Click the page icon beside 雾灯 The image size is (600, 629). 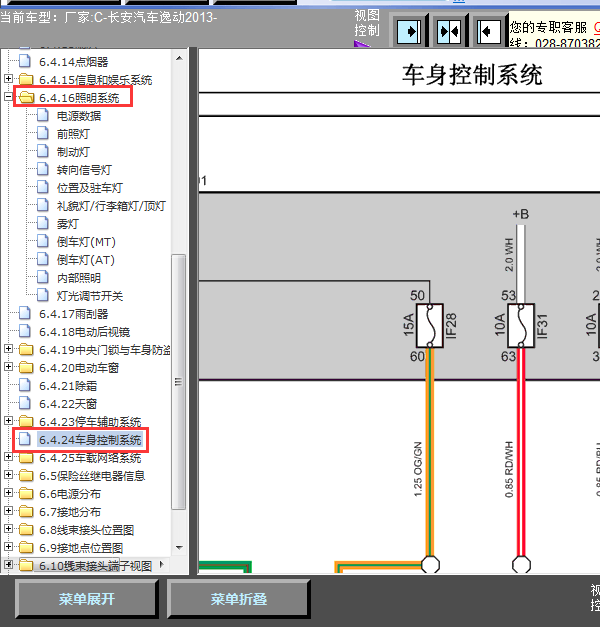(43, 223)
